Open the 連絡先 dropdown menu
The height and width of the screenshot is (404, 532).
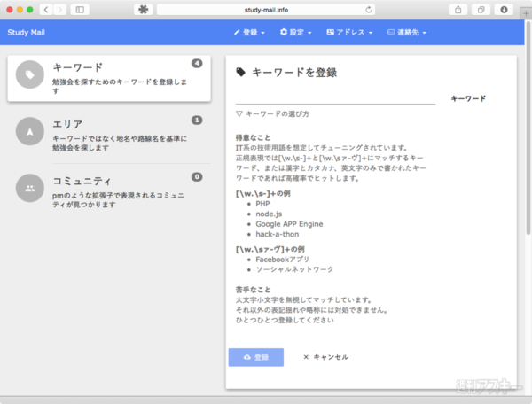(x=408, y=32)
